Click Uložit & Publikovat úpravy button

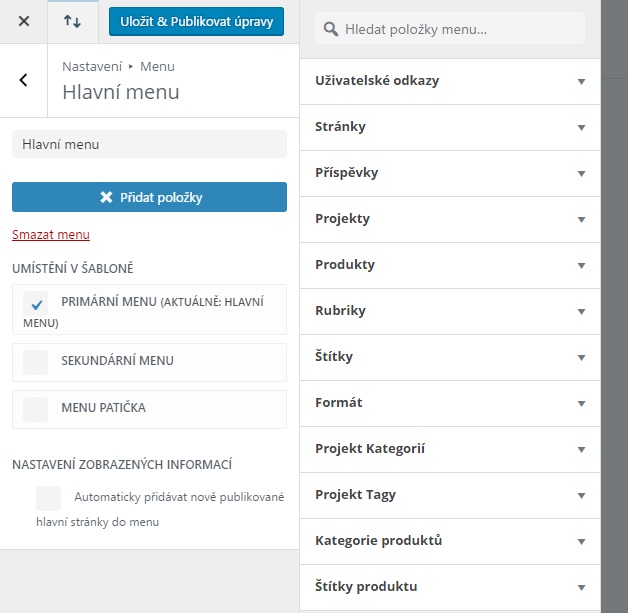coord(196,21)
